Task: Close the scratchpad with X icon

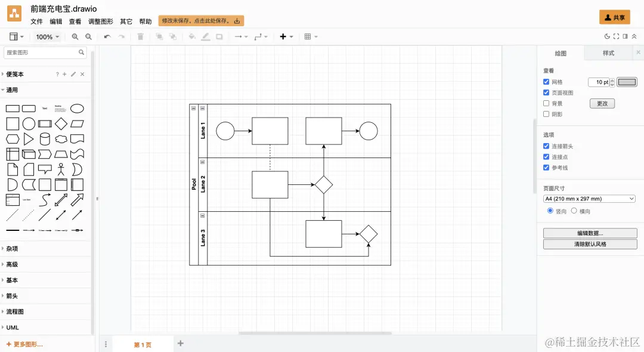Action: [x=82, y=75]
